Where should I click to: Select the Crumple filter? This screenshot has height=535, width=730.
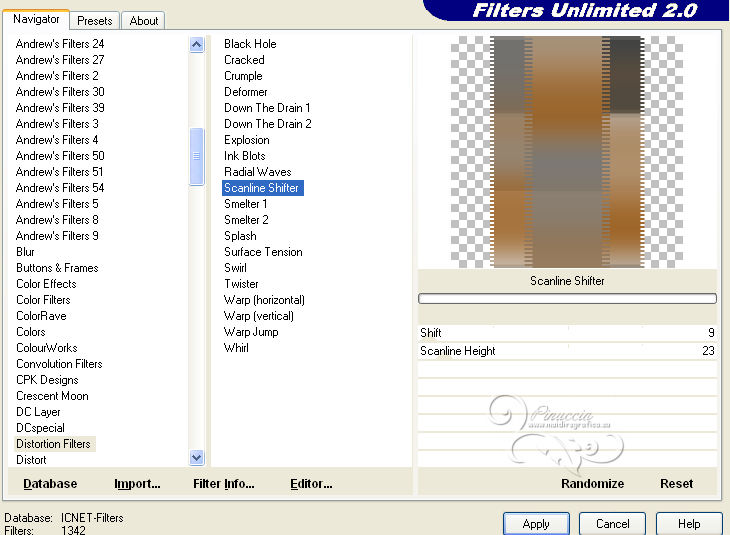(x=243, y=76)
